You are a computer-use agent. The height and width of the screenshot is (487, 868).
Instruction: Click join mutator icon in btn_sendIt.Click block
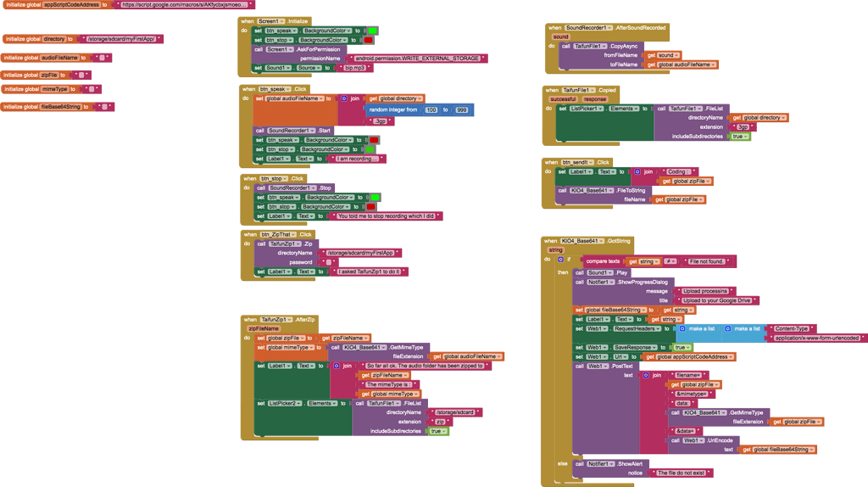(636, 171)
